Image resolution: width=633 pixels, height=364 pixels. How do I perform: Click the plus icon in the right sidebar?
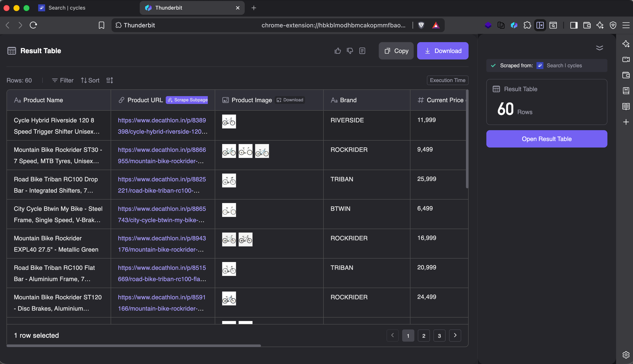click(x=627, y=122)
